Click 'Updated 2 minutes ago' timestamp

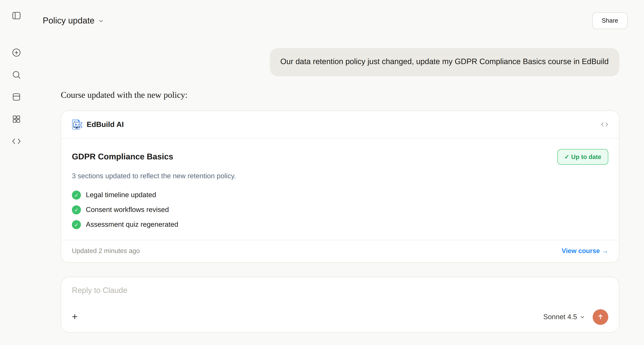tap(106, 251)
